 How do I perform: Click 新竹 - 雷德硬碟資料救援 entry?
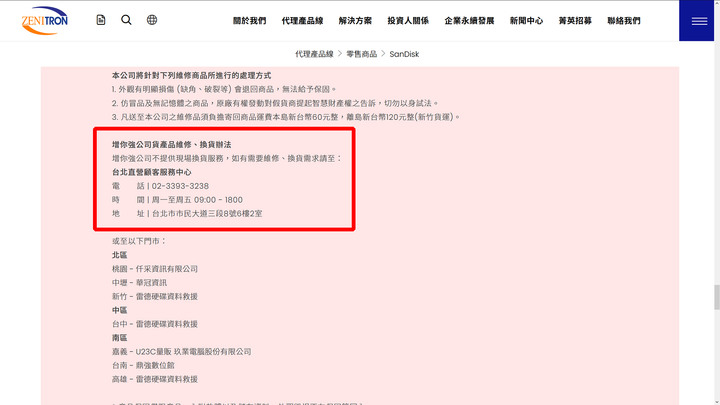(x=155, y=296)
